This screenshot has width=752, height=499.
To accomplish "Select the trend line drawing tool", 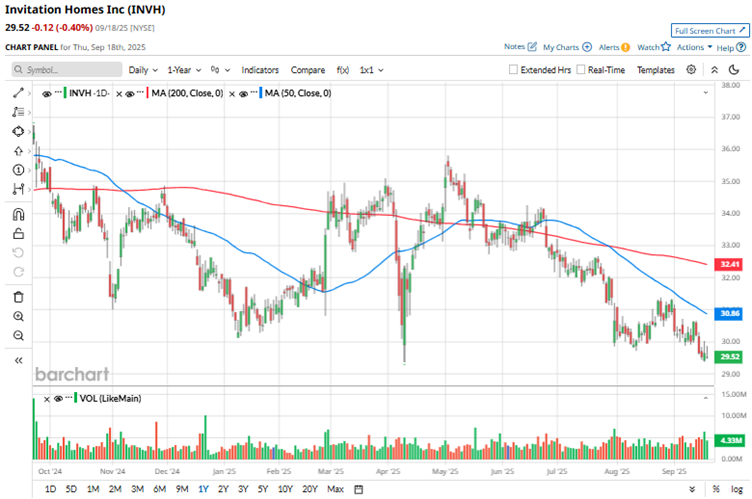I will (x=18, y=93).
